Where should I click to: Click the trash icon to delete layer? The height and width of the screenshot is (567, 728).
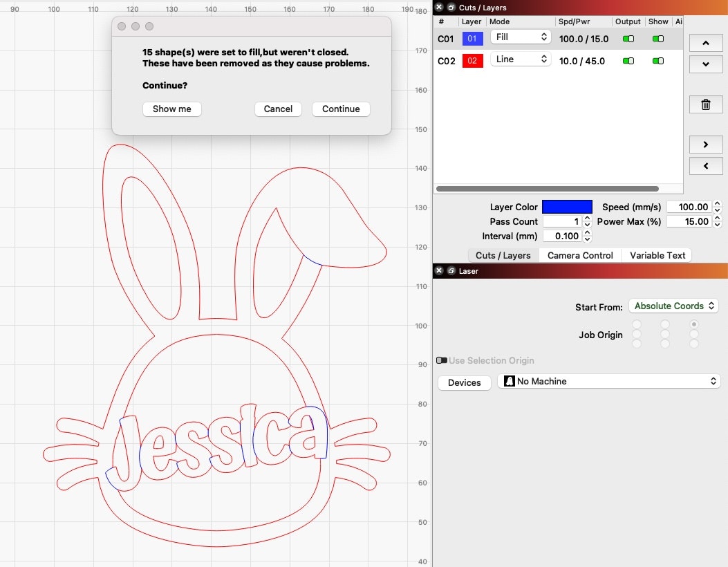tap(705, 104)
